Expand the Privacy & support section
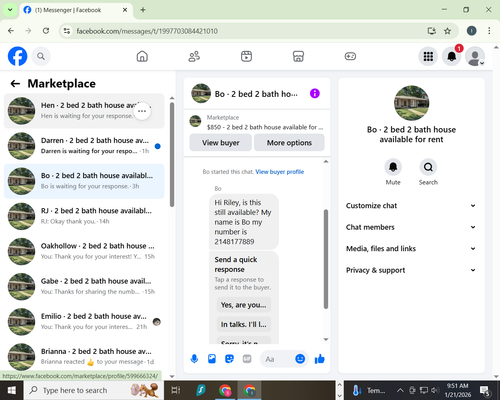The image size is (500, 400). coord(411,270)
